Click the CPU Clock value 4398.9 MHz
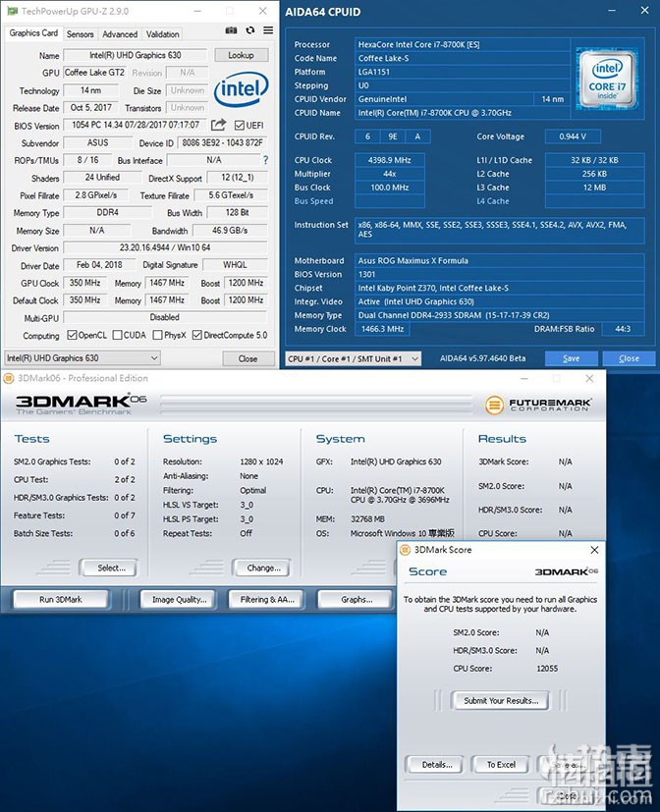Image resolution: width=660 pixels, height=812 pixels. tap(390, 160)
